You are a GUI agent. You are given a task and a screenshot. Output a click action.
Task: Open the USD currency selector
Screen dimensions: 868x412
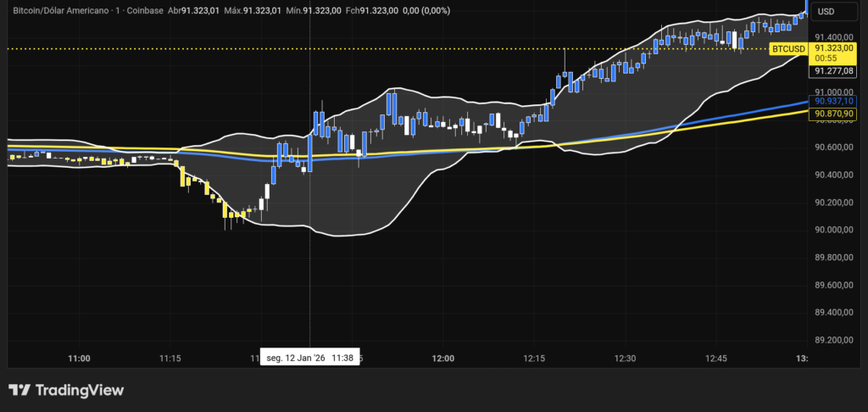[825, 11]
